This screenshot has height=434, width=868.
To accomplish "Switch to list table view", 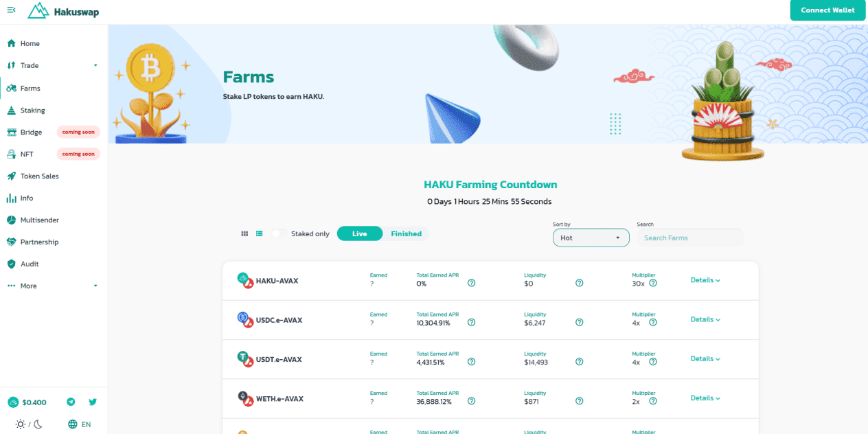I will click(260, 233).
